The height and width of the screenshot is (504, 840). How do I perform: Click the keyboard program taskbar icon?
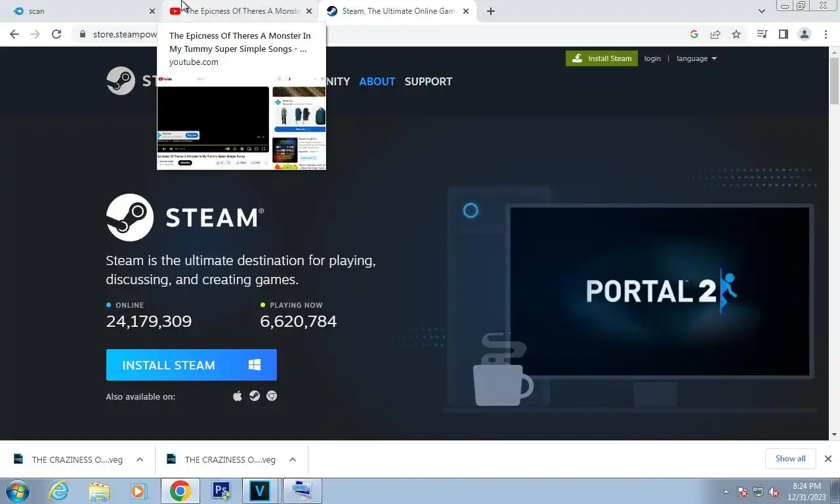(x=302, y=491)
